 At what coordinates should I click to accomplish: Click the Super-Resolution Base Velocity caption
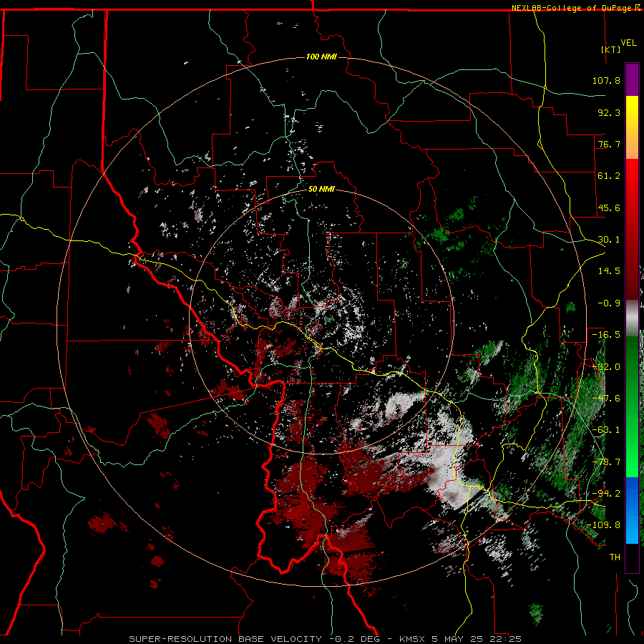[x=325, y=639]
